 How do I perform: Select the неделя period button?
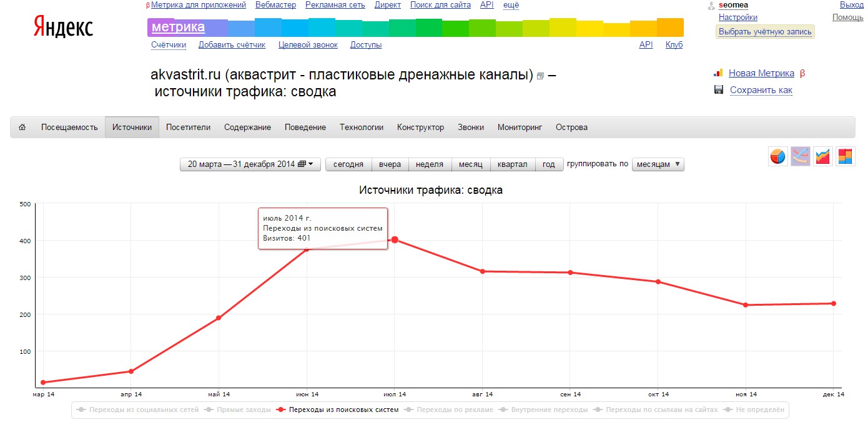(430, 164)
